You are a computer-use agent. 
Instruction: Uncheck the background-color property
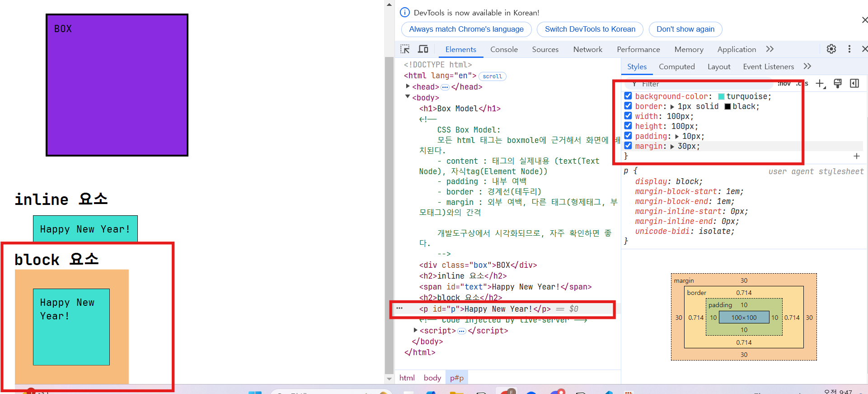[628, 96]
